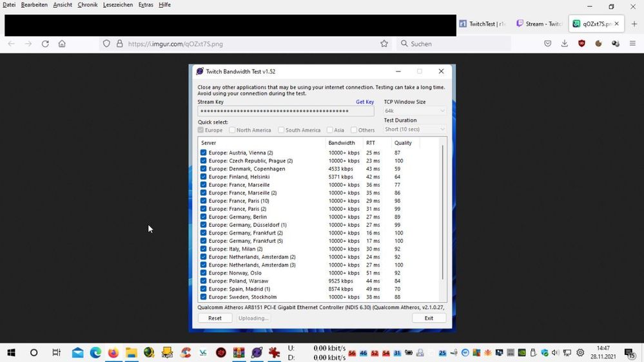The width and height of the screenshot is (644, 362).
Task: Open the NVIDIA tray icon
Action: pyautogui.click(x=522, y=352)
